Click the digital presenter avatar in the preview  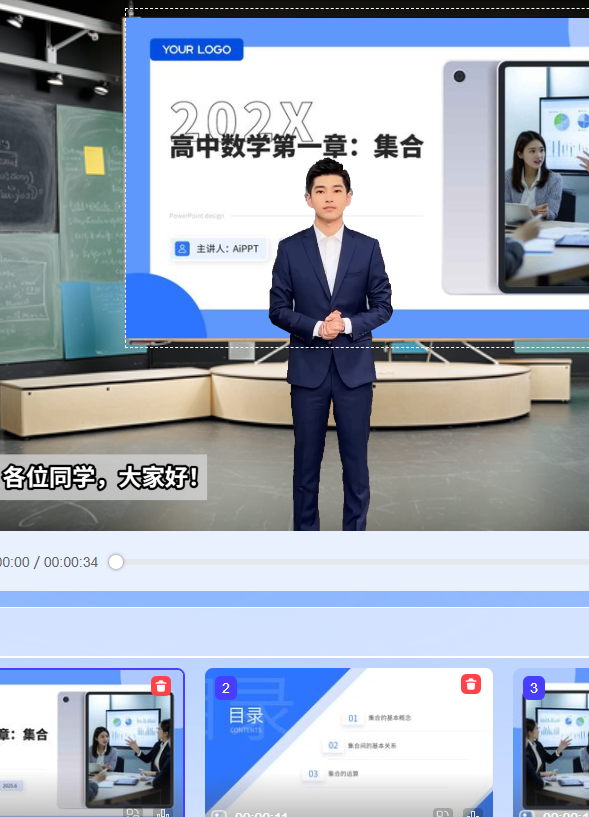pos(330,344)
